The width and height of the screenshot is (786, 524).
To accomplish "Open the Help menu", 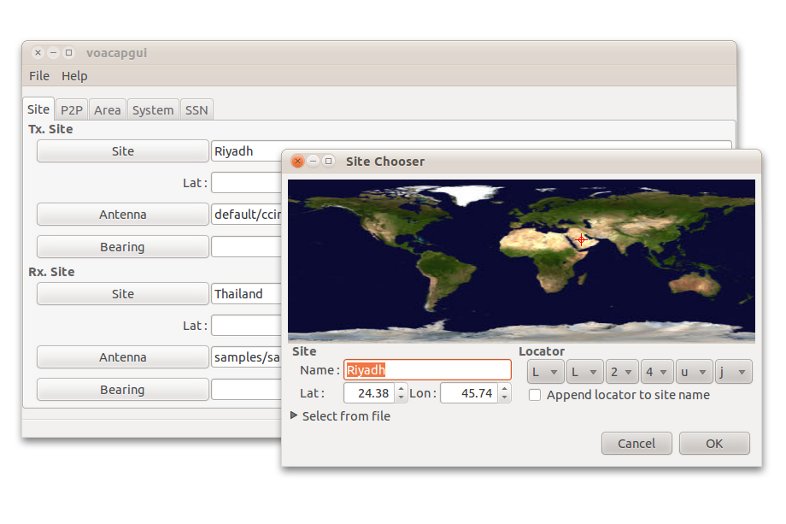I will click(x=74, y=76).
